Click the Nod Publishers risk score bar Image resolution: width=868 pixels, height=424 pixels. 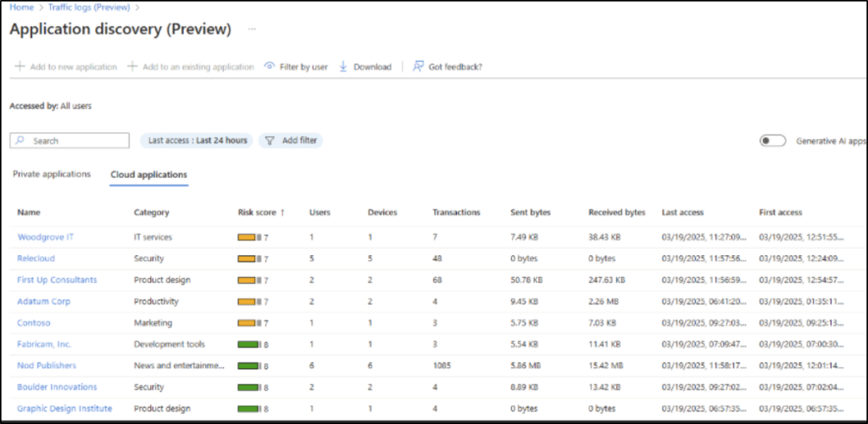point(250,365)
